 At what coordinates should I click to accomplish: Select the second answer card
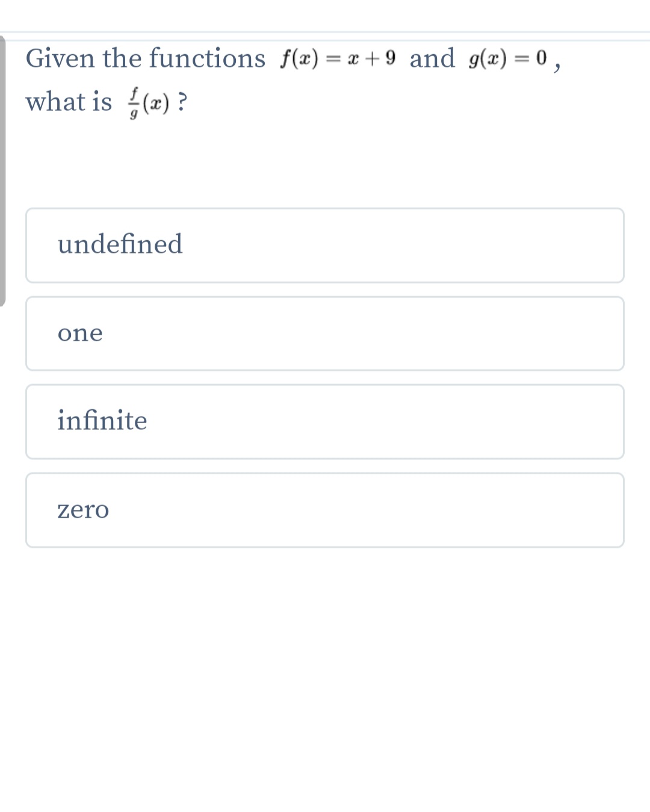click(x=325, y=333)
